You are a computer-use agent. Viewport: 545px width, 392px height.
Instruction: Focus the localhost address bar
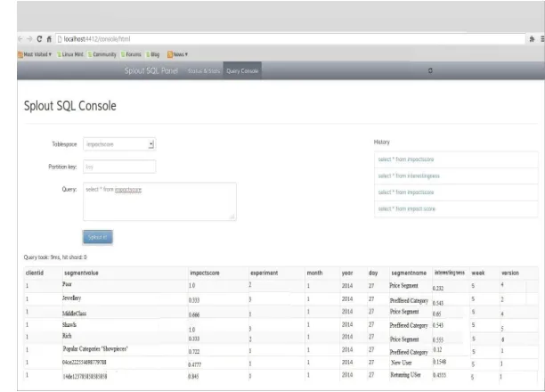point(290,39)
